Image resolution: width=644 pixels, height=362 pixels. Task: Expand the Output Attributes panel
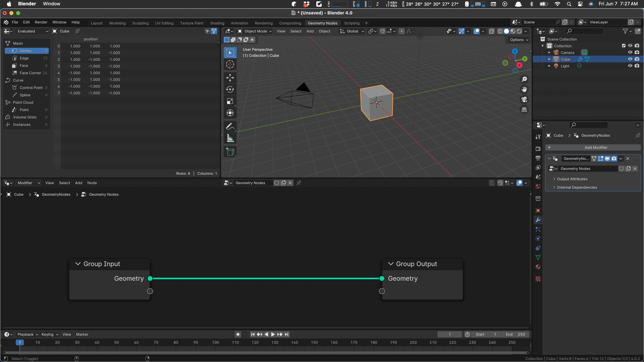[572, 179]
